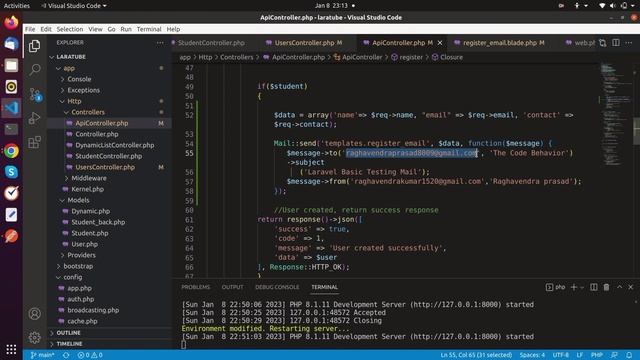Viewport: 640px width, 360px height.
Task: Show the OUTPUT panel tab
Action: 232,287
